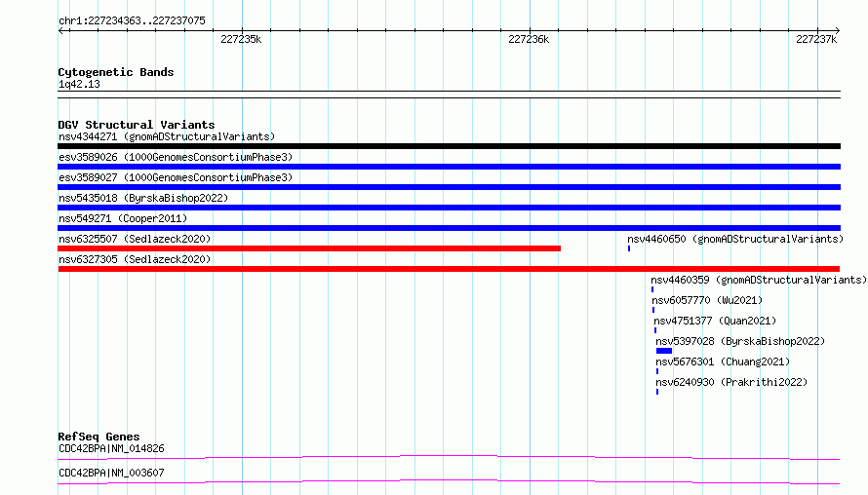The image size is (868, 495).
Task: Open the nsv5397028 ByrskaBishop2022 label
Action: [740, 341]
